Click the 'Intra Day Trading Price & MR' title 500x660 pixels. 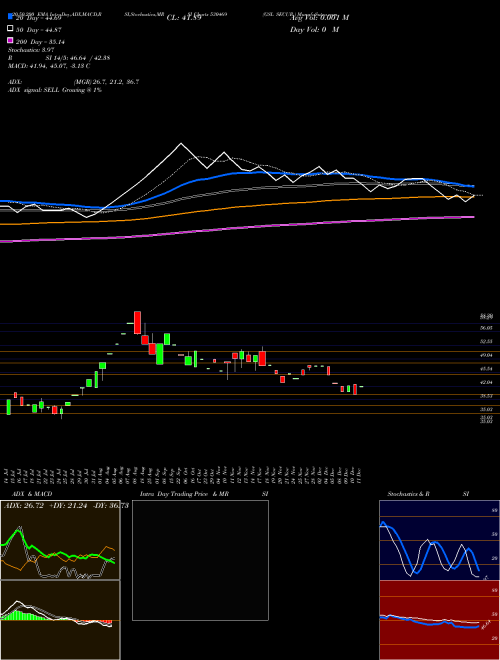coord(184,494)
